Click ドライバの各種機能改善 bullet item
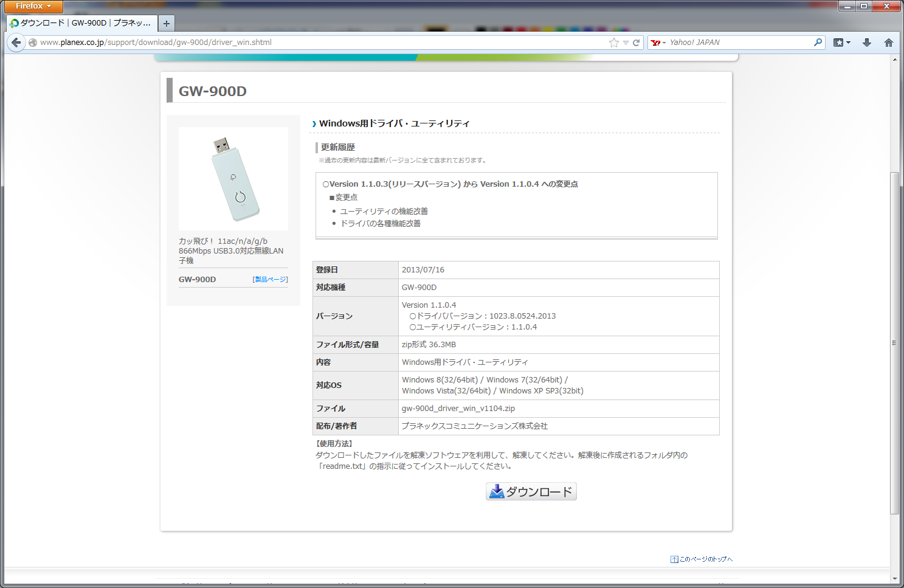This screenshot has width=904, height=588. pos(381,224)
